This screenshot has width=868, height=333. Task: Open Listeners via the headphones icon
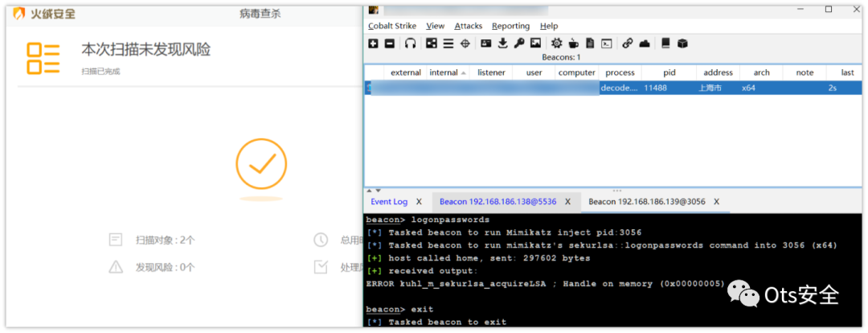click(x=410, y=43)
